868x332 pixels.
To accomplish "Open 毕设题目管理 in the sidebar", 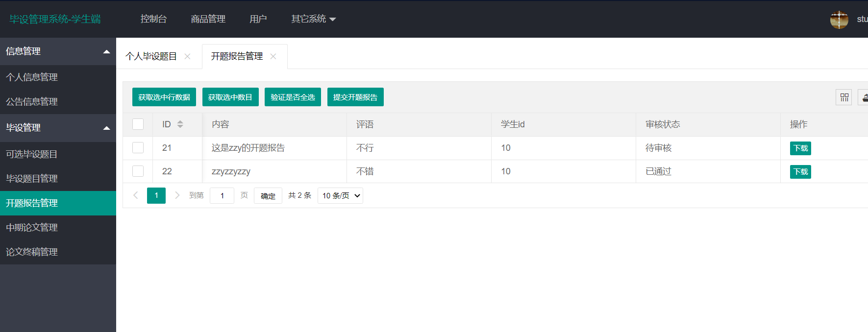I will pyautogui.click(x=58, y=178).
